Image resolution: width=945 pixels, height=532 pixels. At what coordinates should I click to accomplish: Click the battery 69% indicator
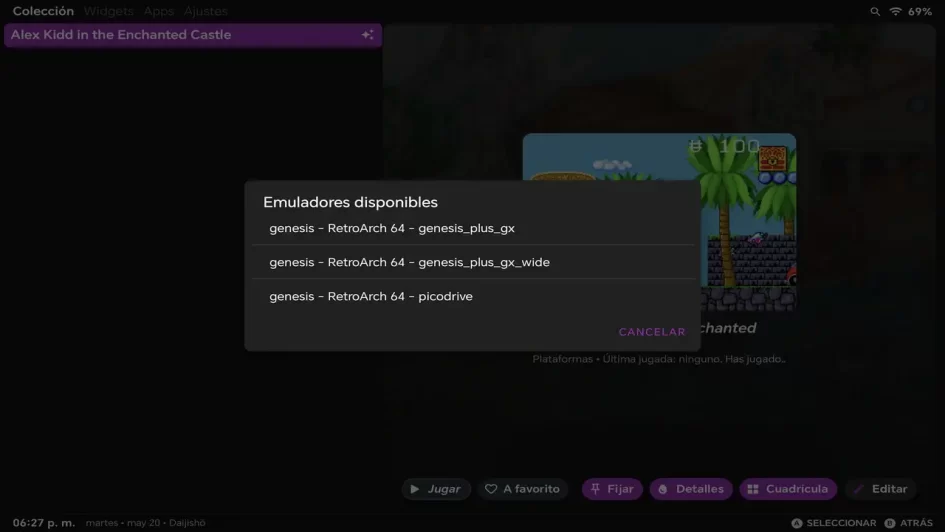click(x=920, y=11)
